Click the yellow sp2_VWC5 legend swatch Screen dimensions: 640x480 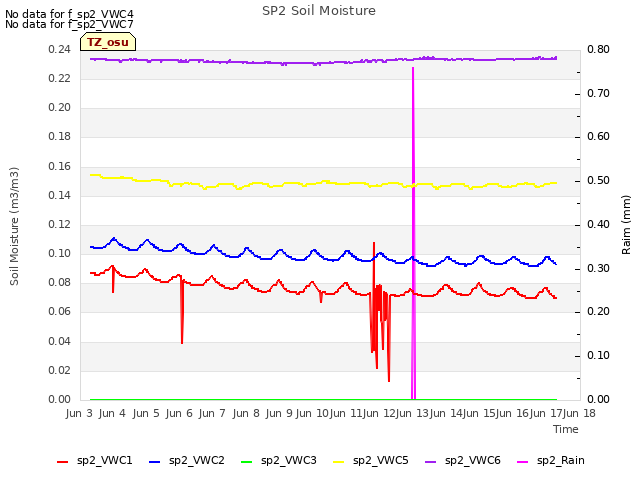339,462
